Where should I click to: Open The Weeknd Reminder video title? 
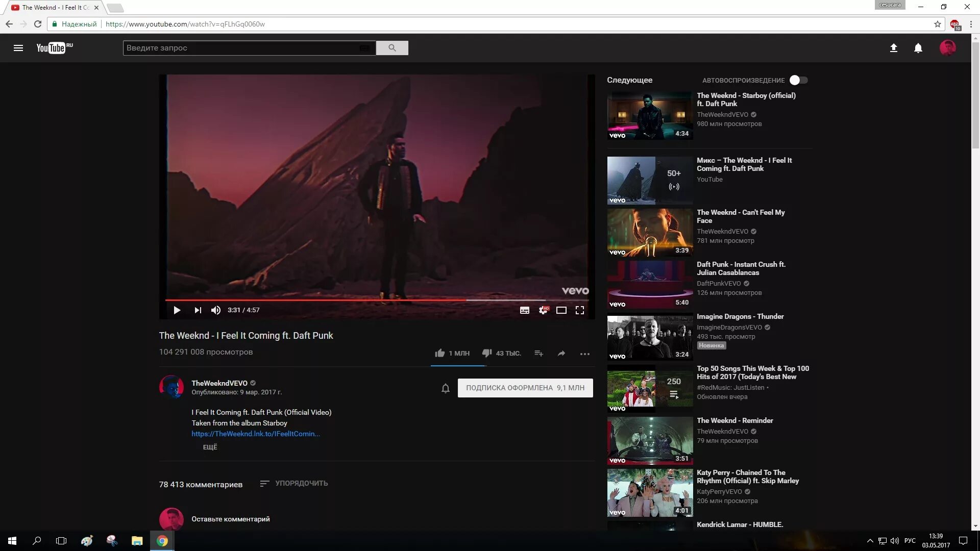coord(735,420)
